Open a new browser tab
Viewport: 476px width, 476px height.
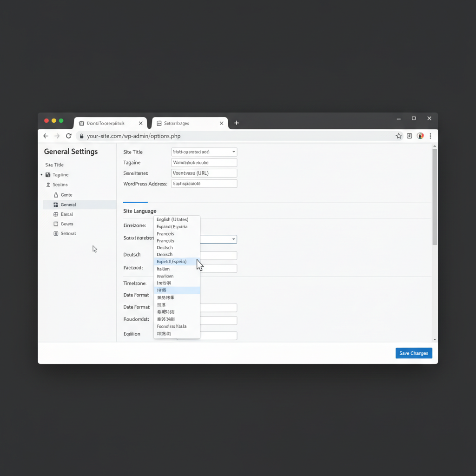[237, 123]
